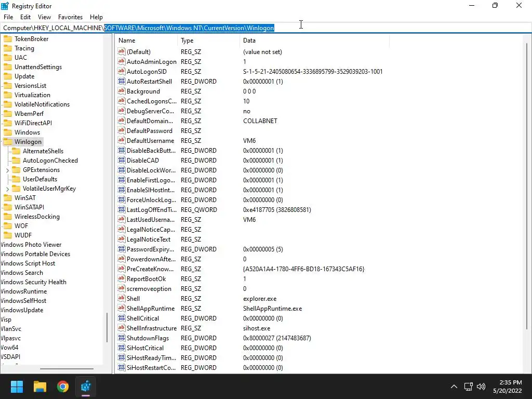Click the WUDF folder icon
The height and width of the screenshot is (399, 532).
point(8,235)
